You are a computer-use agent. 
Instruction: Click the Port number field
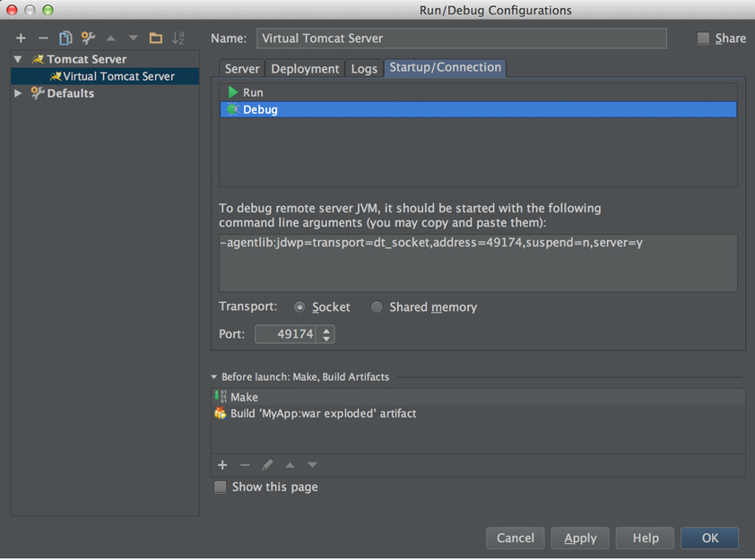coord(285,334)
